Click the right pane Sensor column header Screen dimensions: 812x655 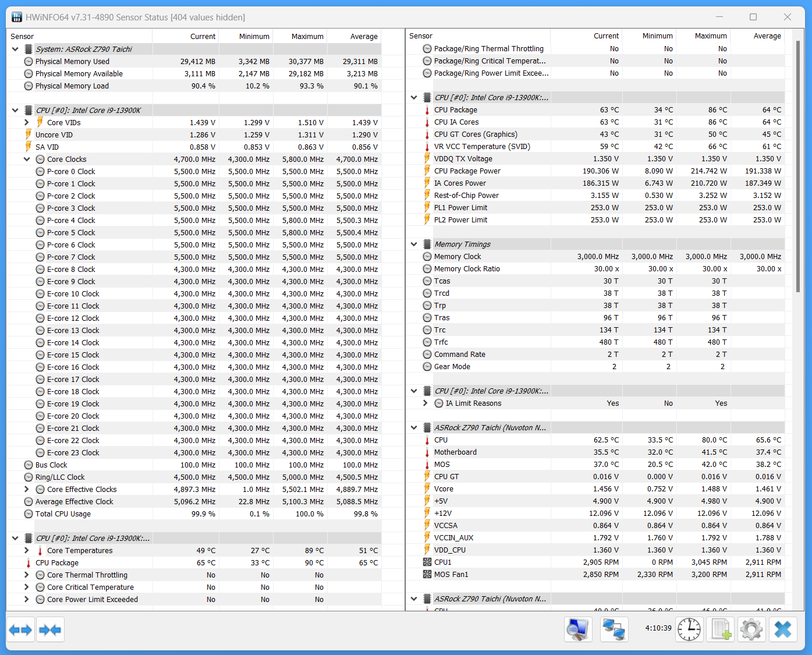point(478,36)
